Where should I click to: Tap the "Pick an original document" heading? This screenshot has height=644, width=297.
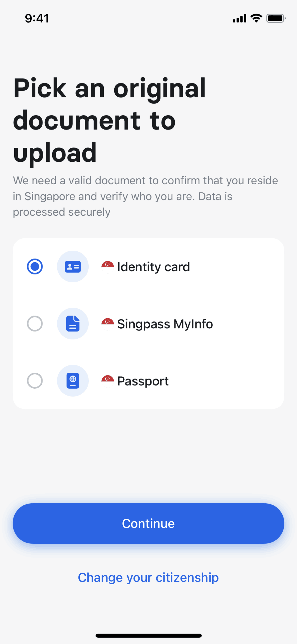(110, 120)
